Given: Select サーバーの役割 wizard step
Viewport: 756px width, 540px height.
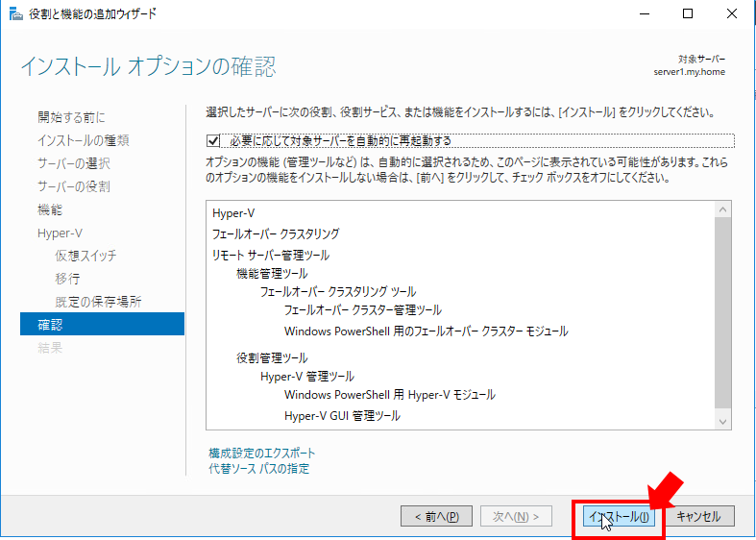Looking at the screenshot, I should (x=74, y=186).
